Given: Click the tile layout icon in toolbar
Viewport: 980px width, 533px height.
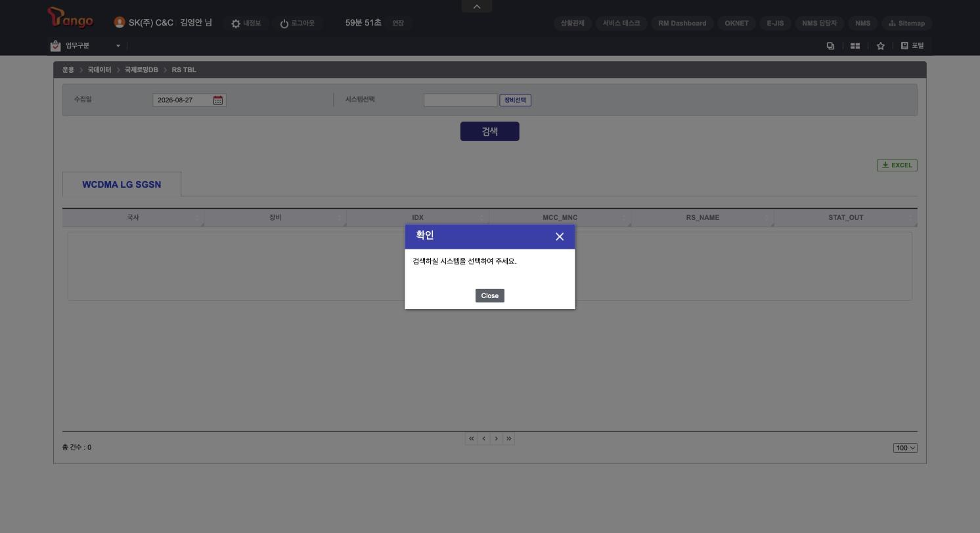Looking at the screenshot, I should tap(855, 46).
